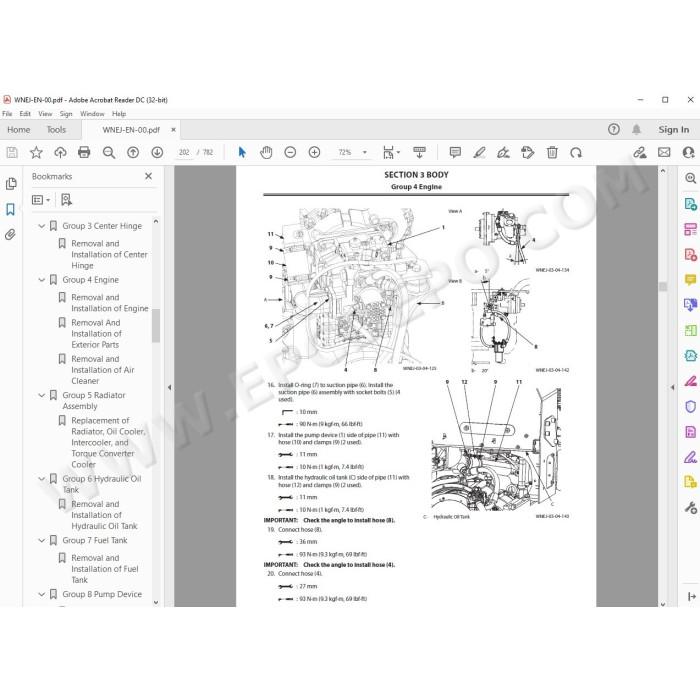The height and width of the screenshot is (700, 700).
Task: Open the help question icon
Action: (x=614, y=129)
